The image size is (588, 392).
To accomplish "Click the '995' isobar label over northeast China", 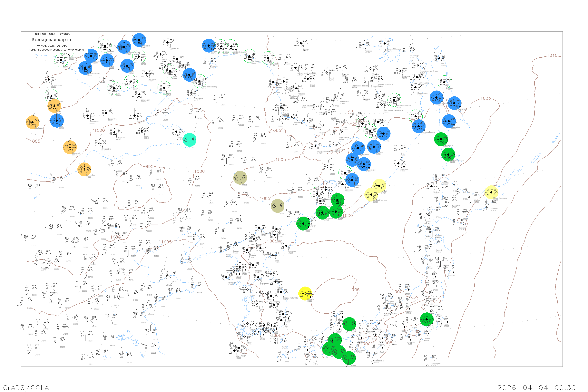I will (x=150, y=166).
